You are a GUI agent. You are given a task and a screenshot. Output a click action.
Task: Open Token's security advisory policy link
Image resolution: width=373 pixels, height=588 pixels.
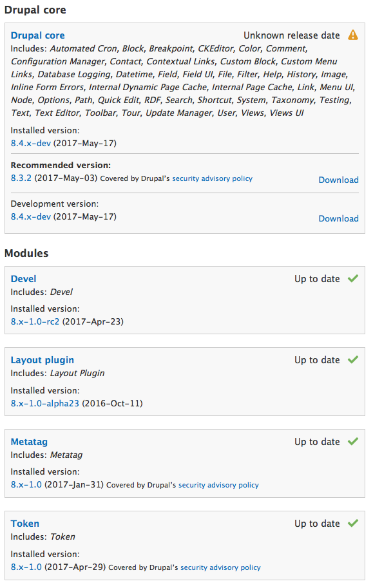[221, 568]
